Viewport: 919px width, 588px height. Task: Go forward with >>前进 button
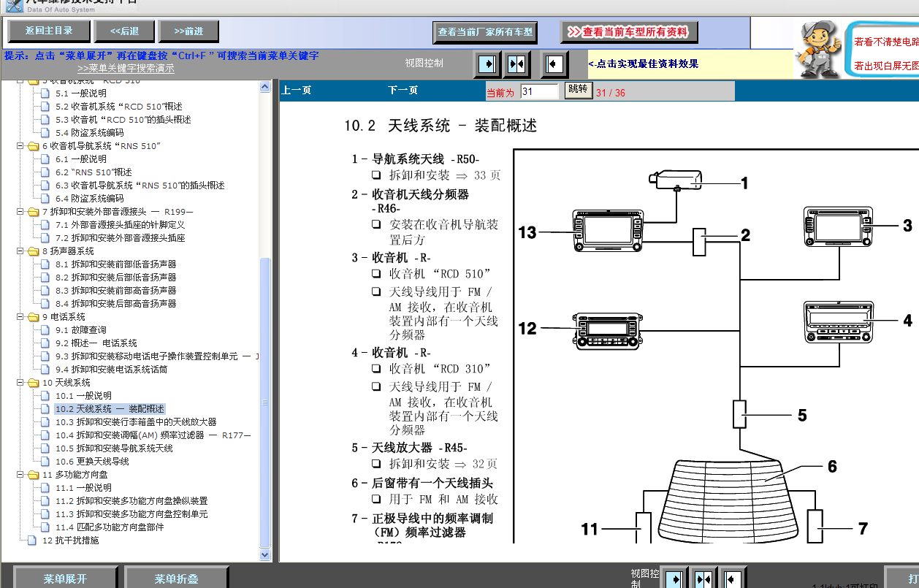(x=188, y=31)
